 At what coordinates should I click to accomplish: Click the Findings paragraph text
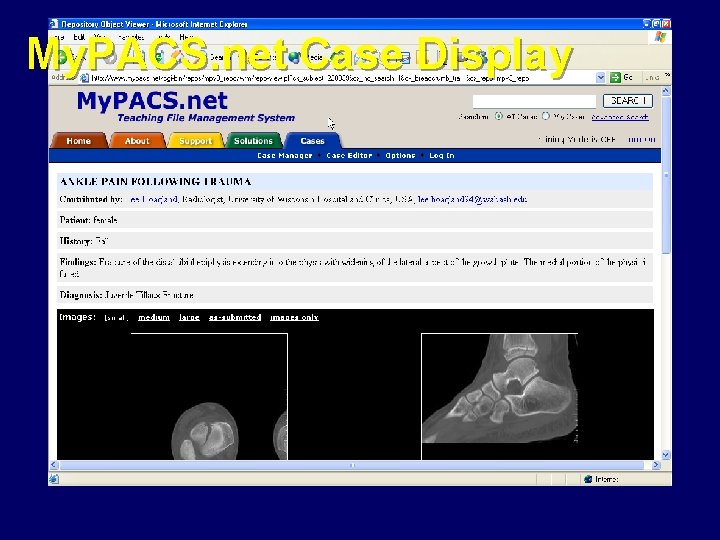[353, 268]
